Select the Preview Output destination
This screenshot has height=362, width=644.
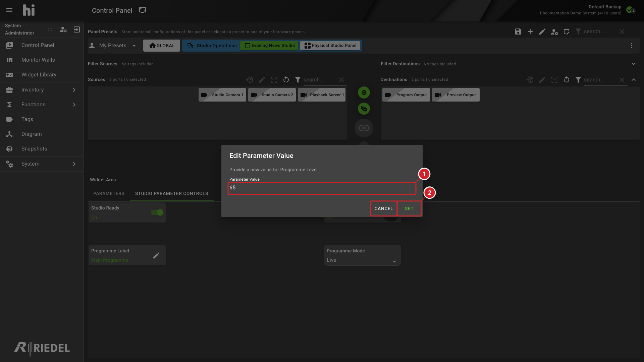[x=456, y=95]
